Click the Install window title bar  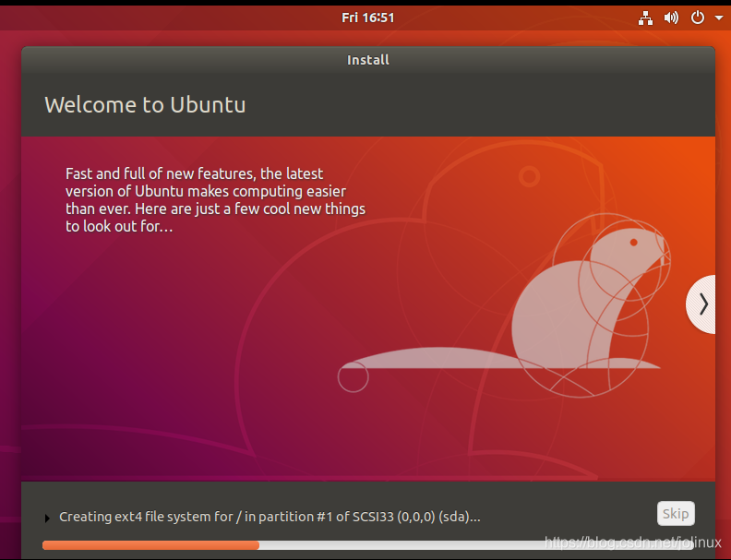[368, 60]
